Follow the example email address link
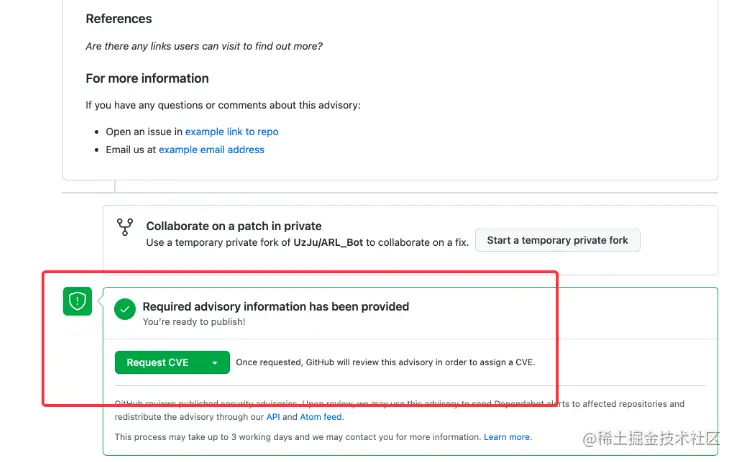 [x=211, y=150]
